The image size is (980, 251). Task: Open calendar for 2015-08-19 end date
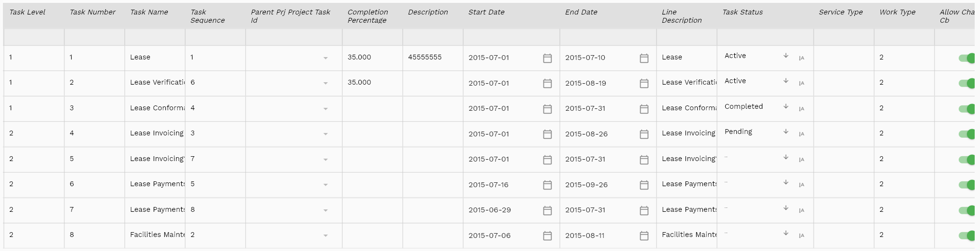(644, 84)
